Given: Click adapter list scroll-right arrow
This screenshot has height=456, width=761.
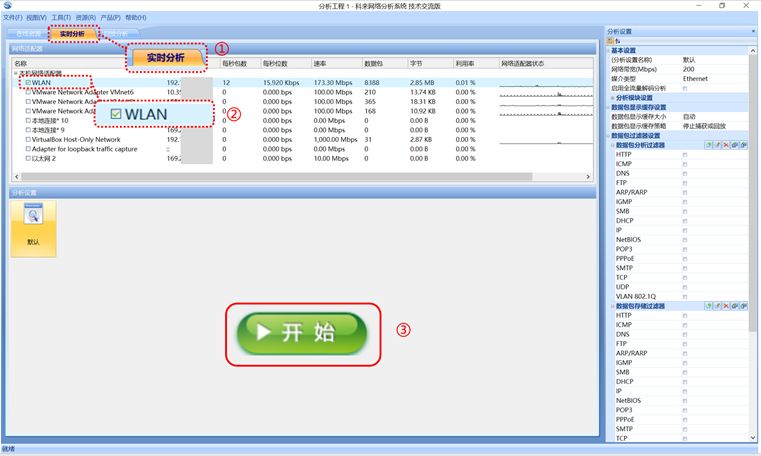Looking at the screenshot, I should 588,177.
